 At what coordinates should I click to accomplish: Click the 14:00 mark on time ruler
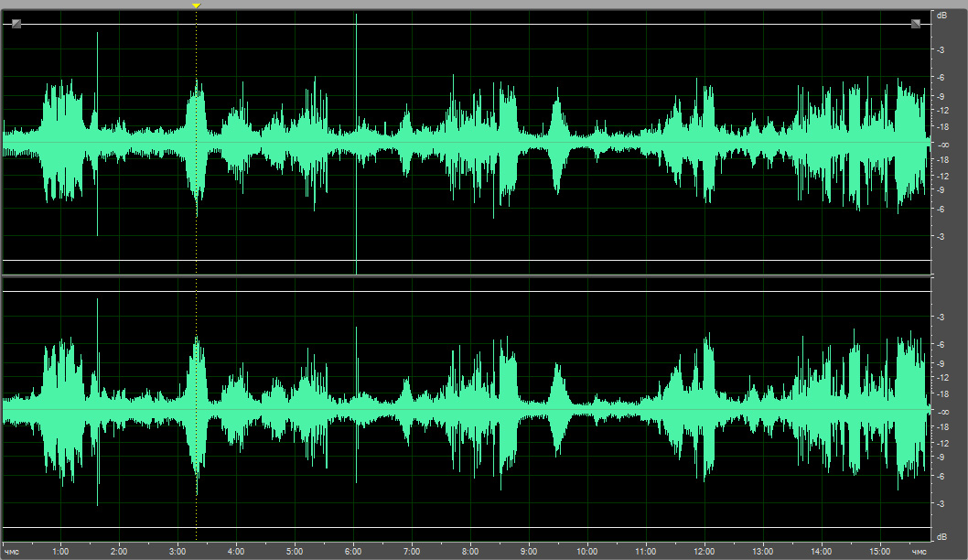pos(822,552)
